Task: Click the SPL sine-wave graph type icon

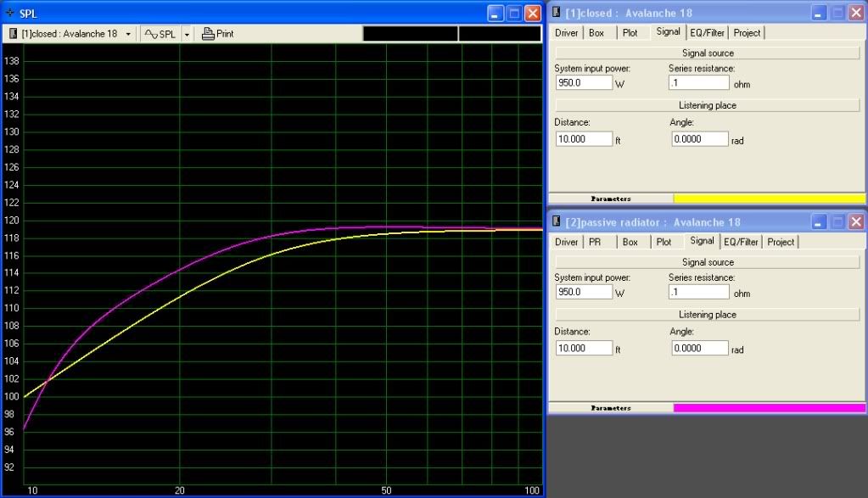Action: [150, 34]
